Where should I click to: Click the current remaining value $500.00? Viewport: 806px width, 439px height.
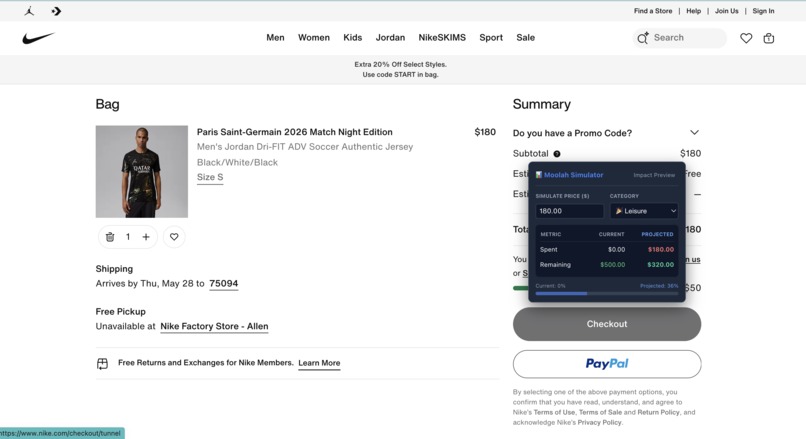point(613,265)
